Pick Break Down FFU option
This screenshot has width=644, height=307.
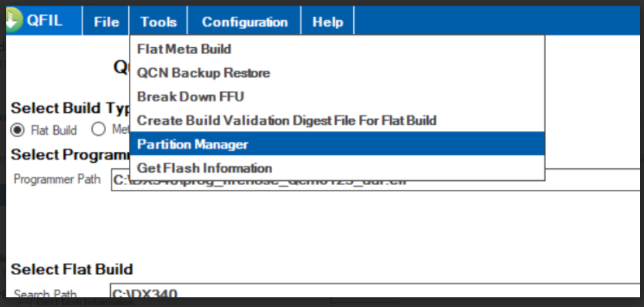(337, 96)
